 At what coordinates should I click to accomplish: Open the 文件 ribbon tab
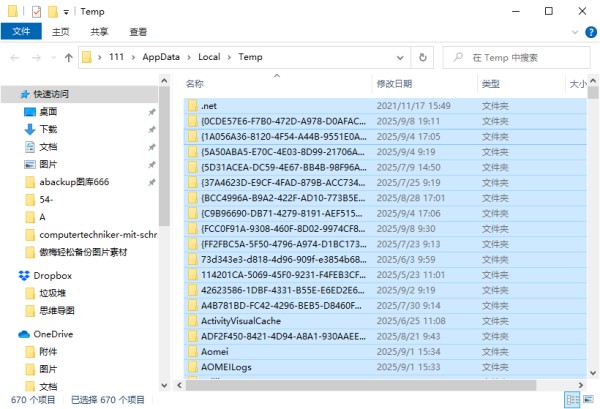click(21, 31)
